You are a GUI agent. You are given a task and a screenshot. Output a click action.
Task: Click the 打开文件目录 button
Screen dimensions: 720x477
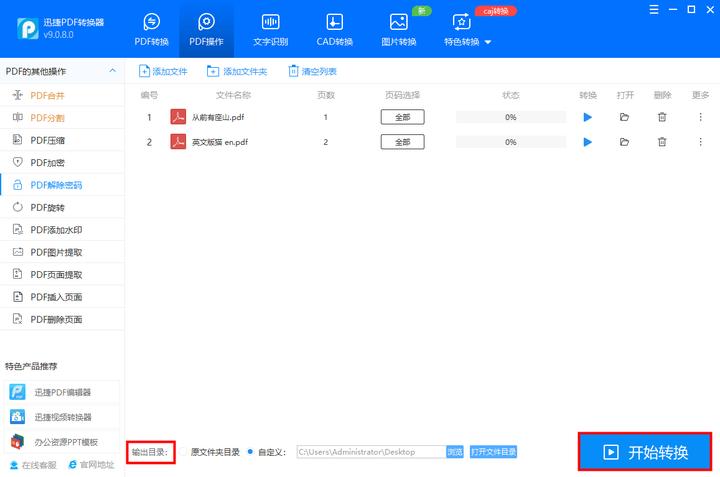(493, 452)
